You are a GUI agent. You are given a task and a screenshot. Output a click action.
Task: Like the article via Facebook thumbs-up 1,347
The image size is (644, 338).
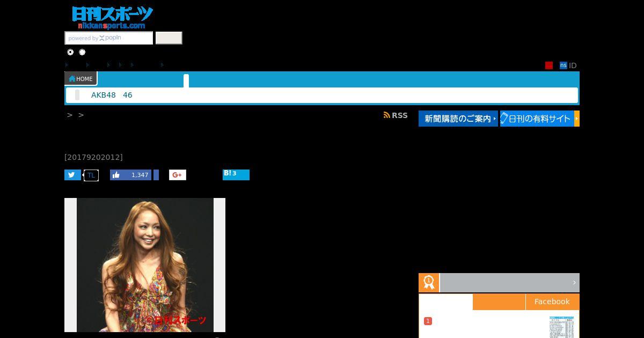click(131, 175)
